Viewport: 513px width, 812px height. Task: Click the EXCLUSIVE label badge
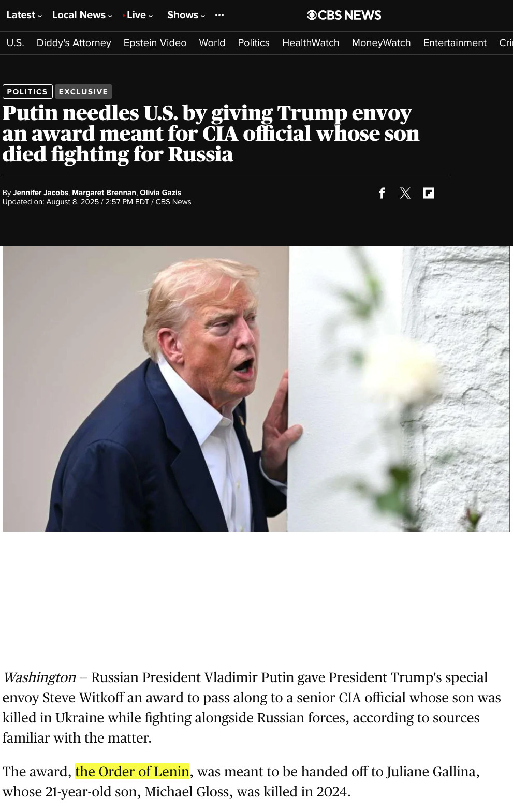click(x=83, y=92)
